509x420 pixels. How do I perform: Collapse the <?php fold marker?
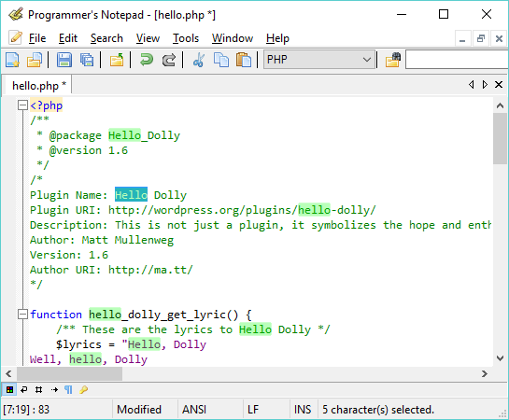pyautogui.click(x=22, y=105)
